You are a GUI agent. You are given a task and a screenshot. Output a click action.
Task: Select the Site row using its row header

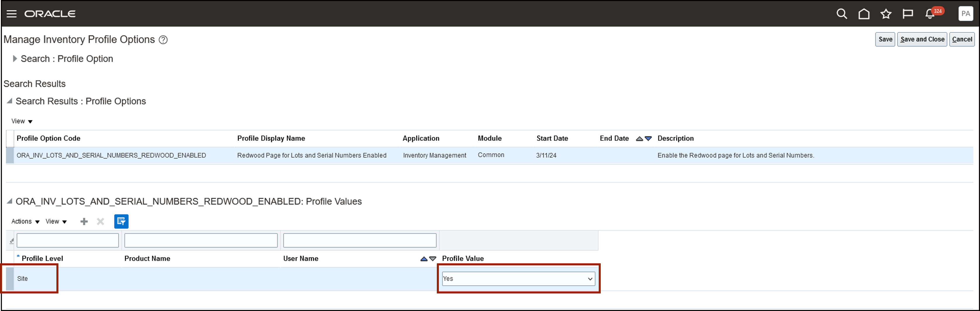(10, 279)
